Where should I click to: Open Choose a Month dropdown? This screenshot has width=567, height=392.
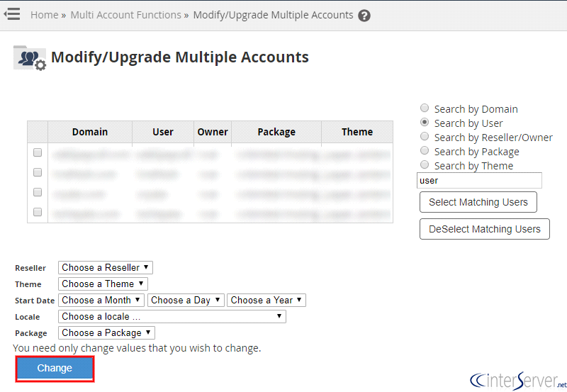[x=101, y=300]
